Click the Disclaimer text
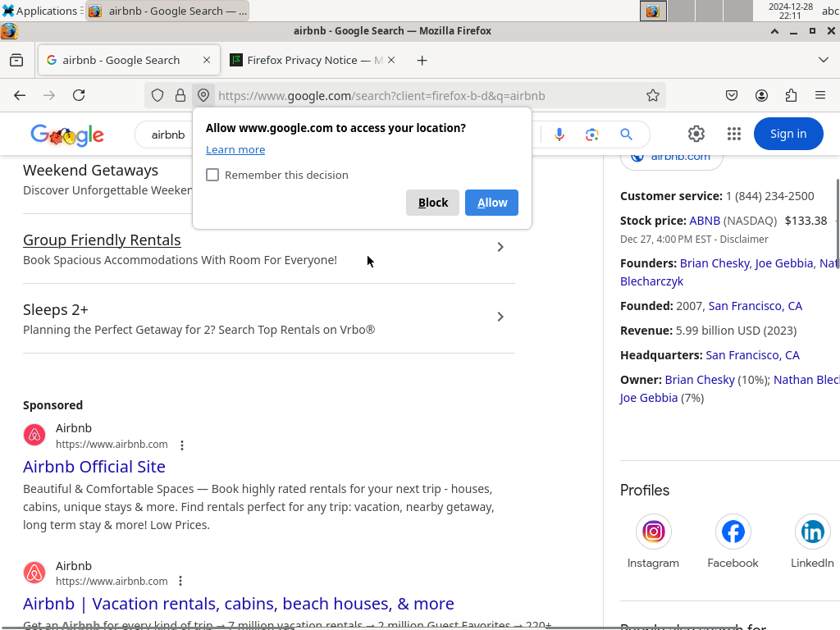840x630 pixels. pyautogui.click(x=744, y=239)
